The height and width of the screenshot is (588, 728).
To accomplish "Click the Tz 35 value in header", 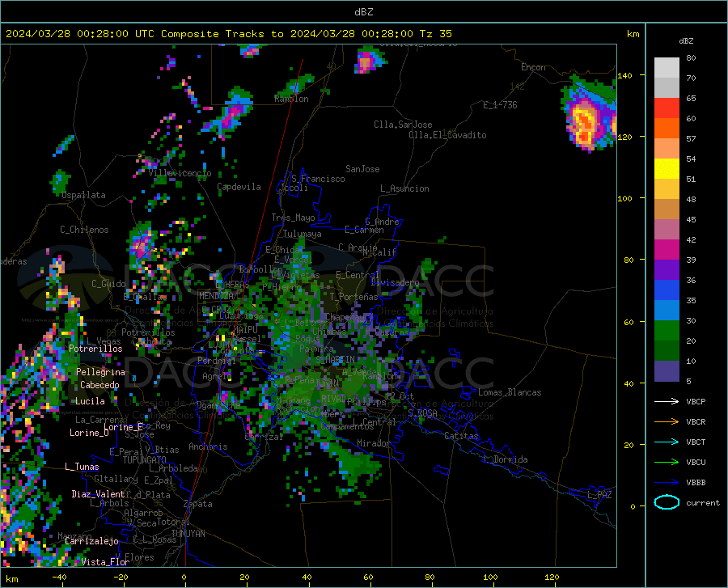I will pos(435,34).
